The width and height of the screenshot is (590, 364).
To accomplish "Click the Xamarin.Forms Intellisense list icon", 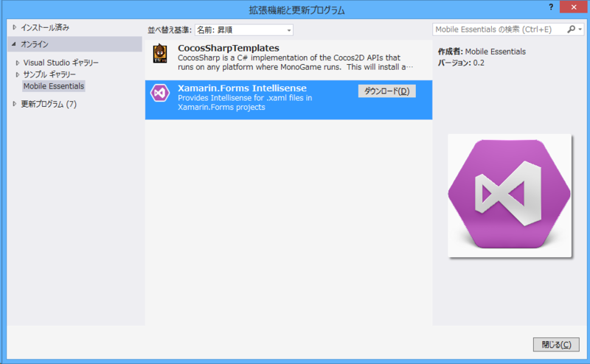I will pos(160,93).
